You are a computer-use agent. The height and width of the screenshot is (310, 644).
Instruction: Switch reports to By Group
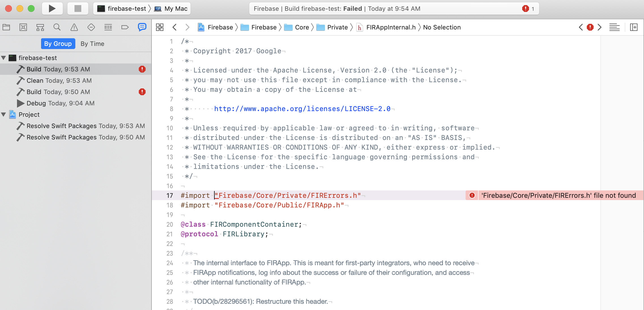pyautogui.click(x=58, y=44)
